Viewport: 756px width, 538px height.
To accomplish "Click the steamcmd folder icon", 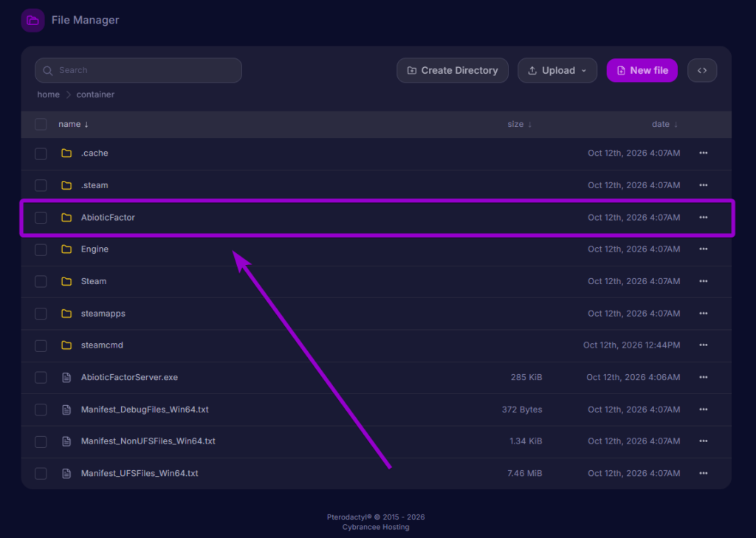I will (x=66, y=345).
